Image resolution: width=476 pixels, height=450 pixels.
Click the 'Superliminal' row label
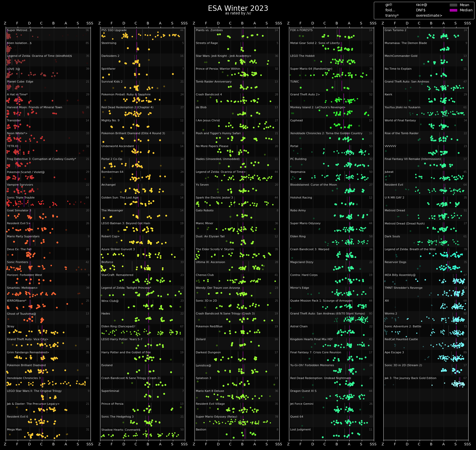tap(110, 391)
